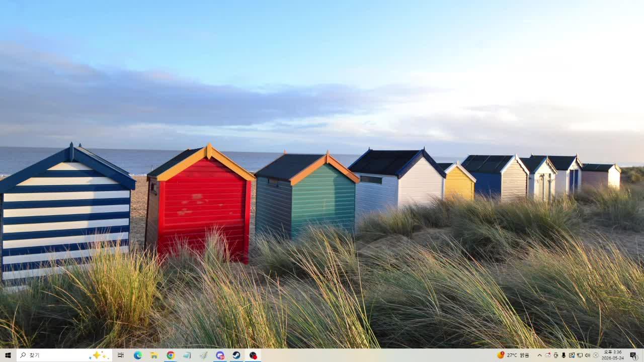The height and width of the screenshot is (362, 644).
Task: Open the clock and calendar flyout
Action: click(612, 355)
